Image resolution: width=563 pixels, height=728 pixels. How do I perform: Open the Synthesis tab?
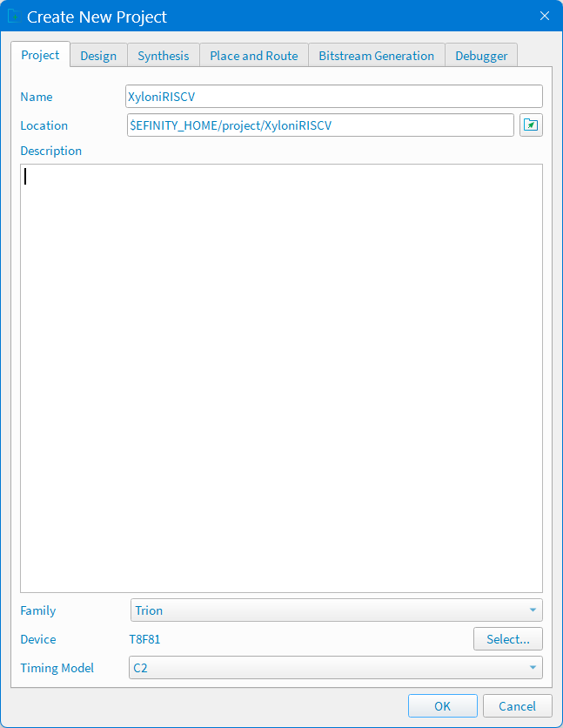(x=163, y=56)
